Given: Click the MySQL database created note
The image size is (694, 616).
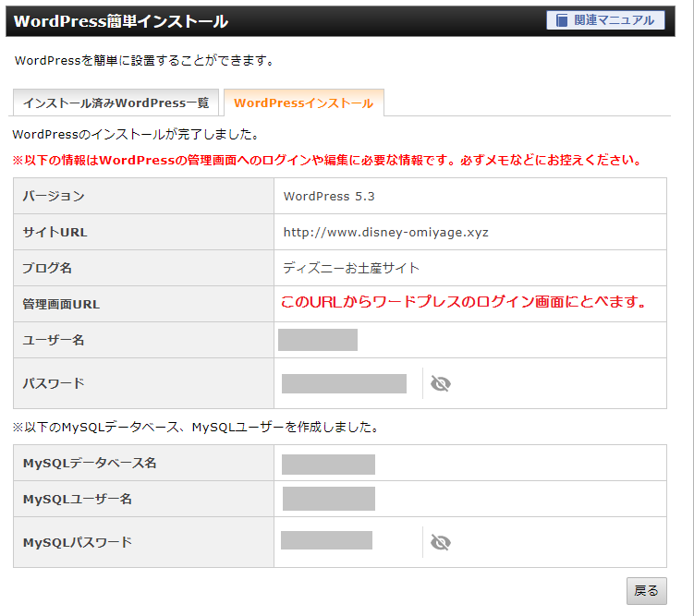Looking at the screenshot, I should (x=196, y=428).
